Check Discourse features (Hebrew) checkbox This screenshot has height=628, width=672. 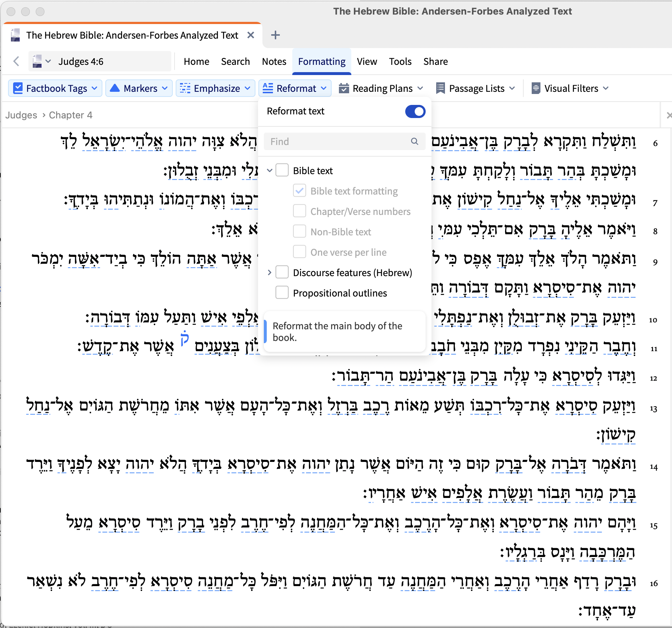pos(282,272)
